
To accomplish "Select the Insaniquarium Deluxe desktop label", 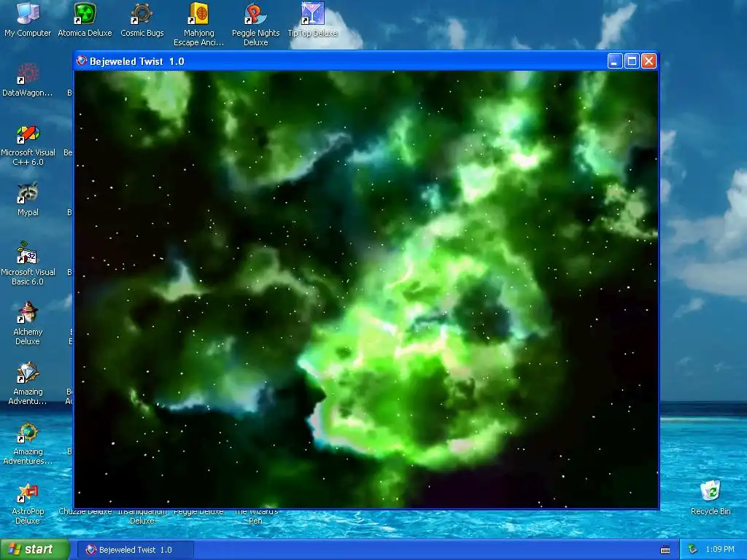I will tap(142, 516).
